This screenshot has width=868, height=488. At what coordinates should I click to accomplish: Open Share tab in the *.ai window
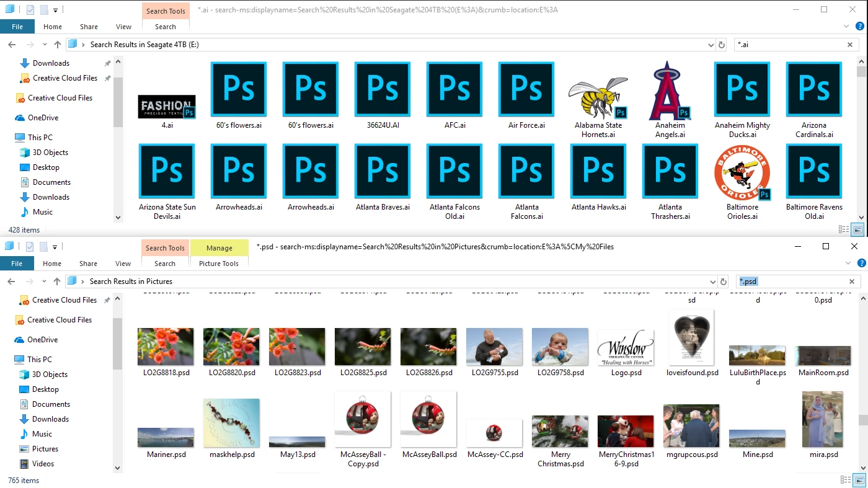[89, 27]
